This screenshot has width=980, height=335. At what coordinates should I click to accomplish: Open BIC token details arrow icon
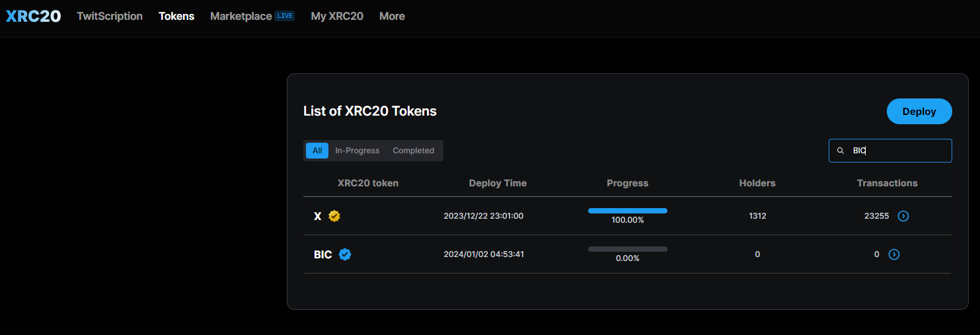coord(894,254)
